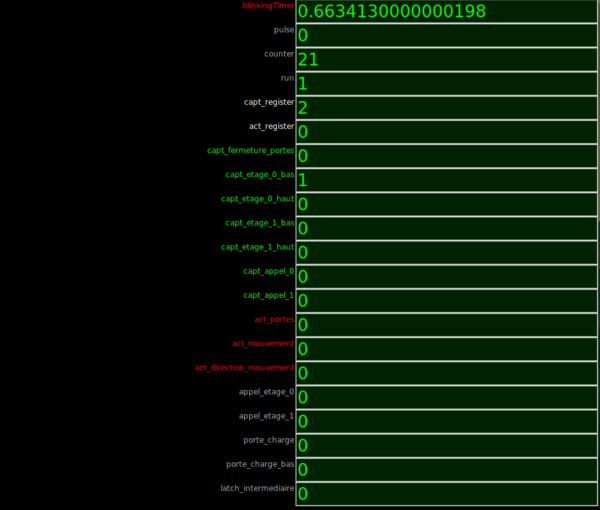Click the porte_charge_bas value field

(446, 470)
